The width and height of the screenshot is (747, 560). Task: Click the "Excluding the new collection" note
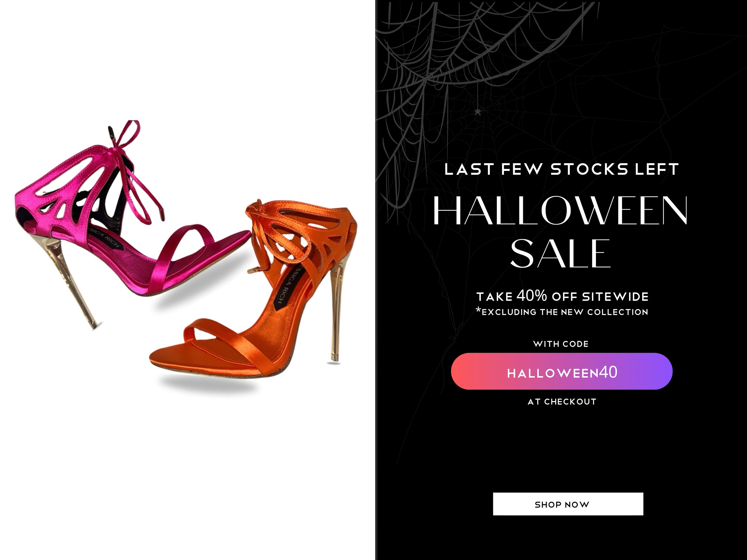tap(562, 312)
